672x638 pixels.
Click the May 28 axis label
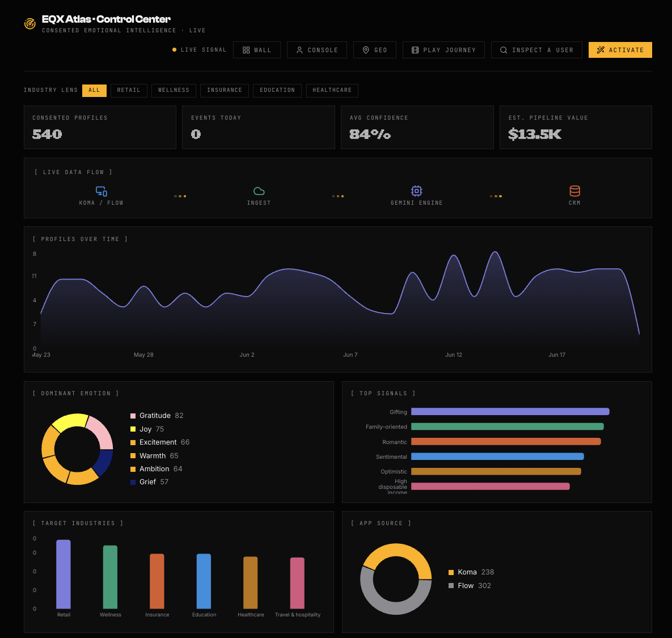tap(143, 355)
